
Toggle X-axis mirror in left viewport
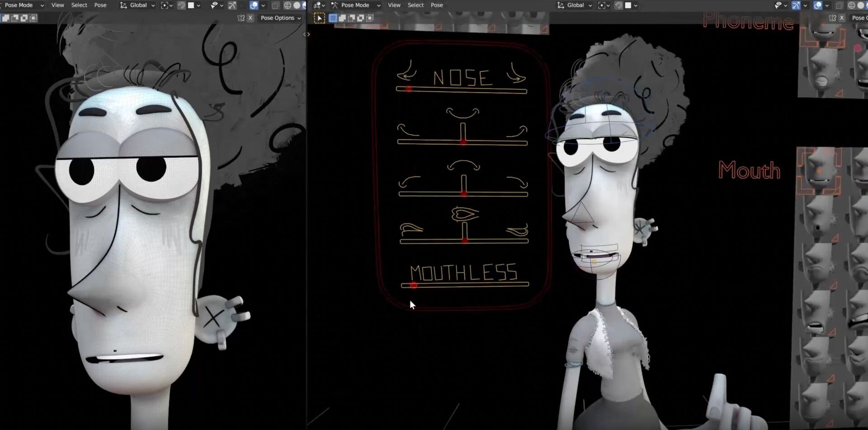pos(250,18)
